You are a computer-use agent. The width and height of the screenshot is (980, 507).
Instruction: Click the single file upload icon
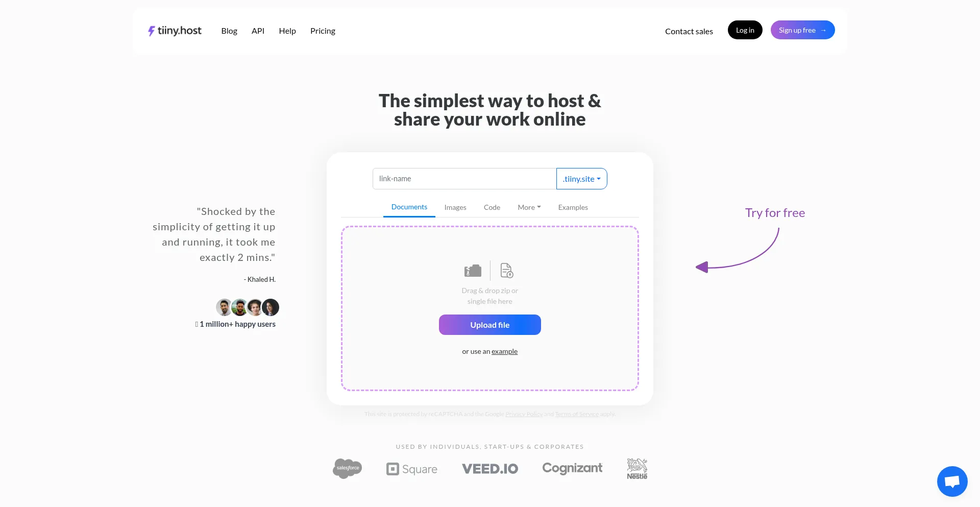[507, 271]
